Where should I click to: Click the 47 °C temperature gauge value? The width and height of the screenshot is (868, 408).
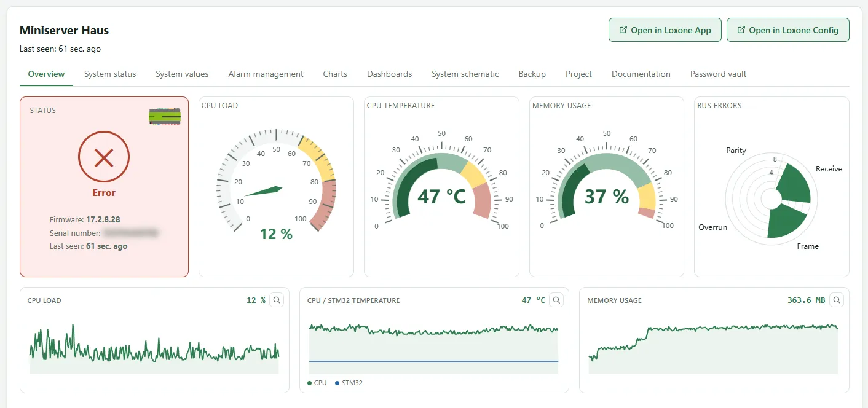tap(441, 196)
